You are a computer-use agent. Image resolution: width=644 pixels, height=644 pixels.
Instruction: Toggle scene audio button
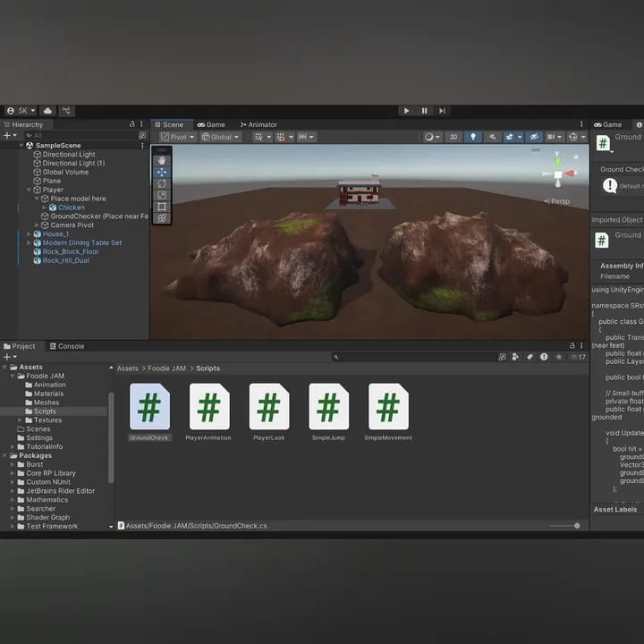click(492, 137)
